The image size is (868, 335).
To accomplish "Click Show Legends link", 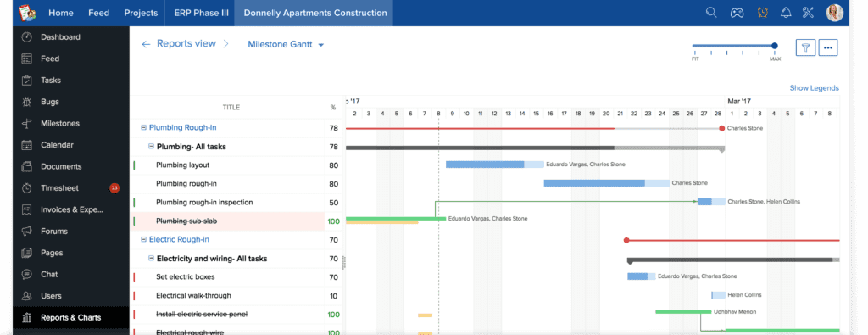I will [814, 88].
